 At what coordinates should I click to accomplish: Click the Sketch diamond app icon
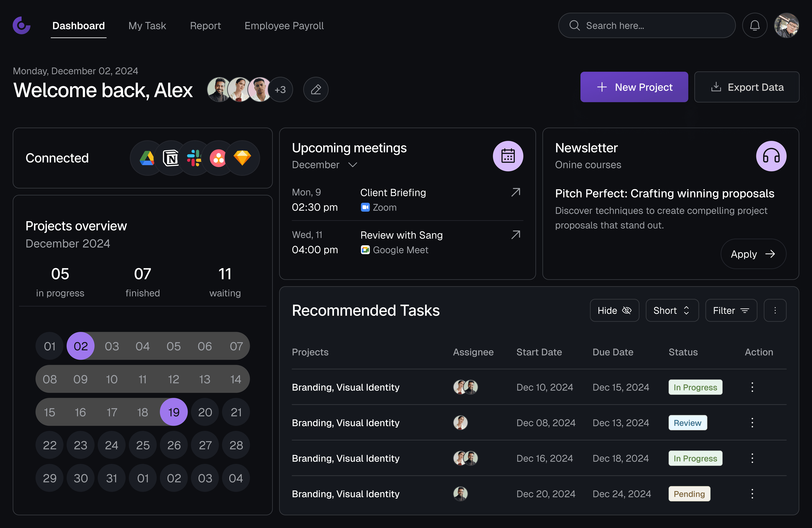tap(242, 158)
